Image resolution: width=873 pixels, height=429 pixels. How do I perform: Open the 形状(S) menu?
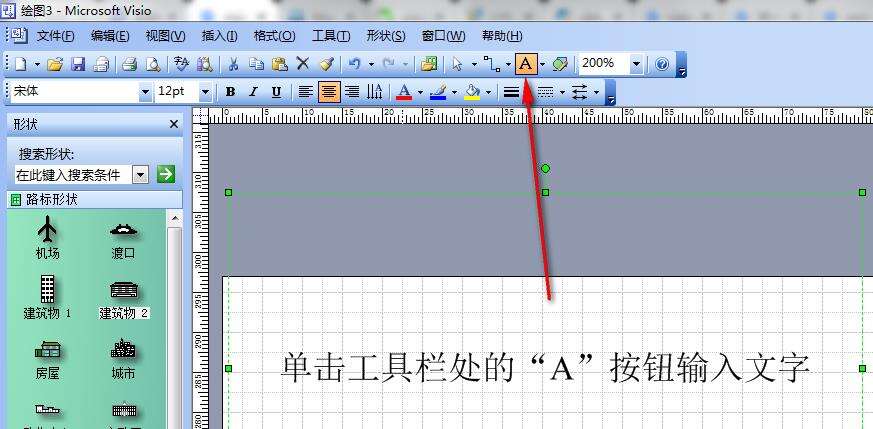click(x=386, y=36)
